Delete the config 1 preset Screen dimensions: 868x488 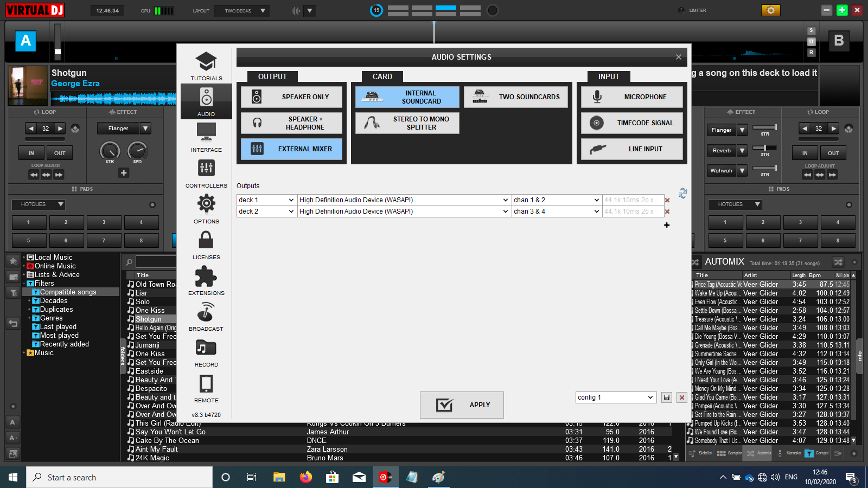click(x=682, y=397)
